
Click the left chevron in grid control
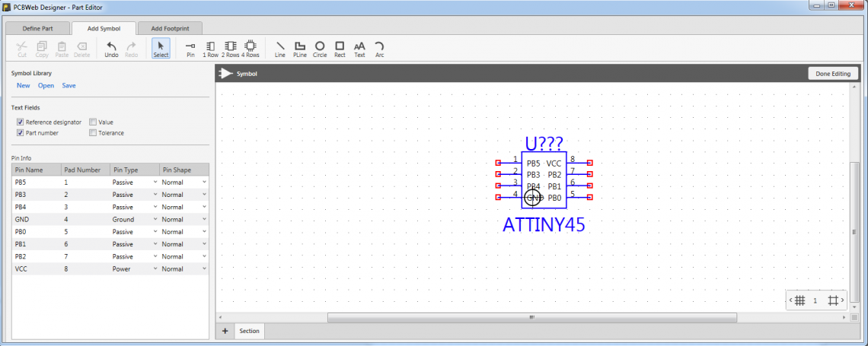point(790,300)
